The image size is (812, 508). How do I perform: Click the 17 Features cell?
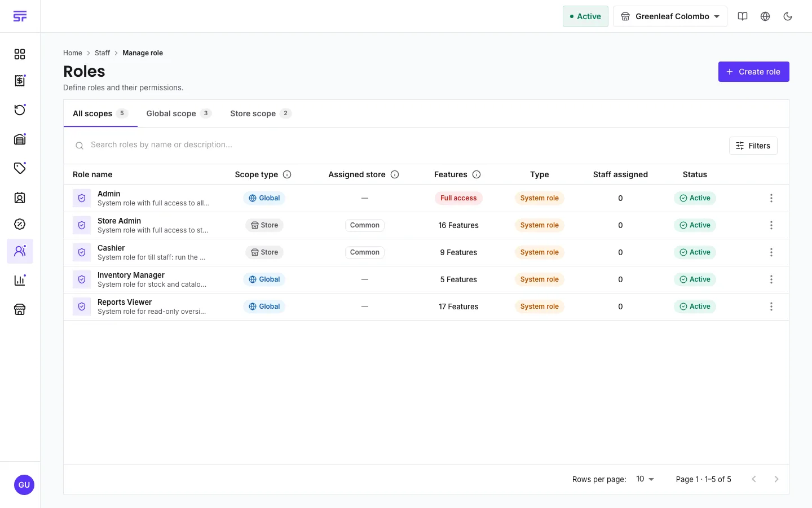coord(458,306)
